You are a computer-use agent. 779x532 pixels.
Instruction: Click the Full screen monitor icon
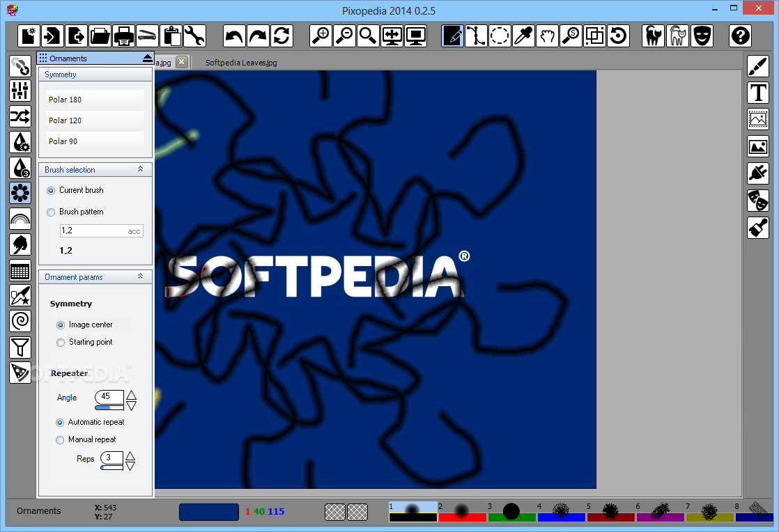tap(416, 36)
